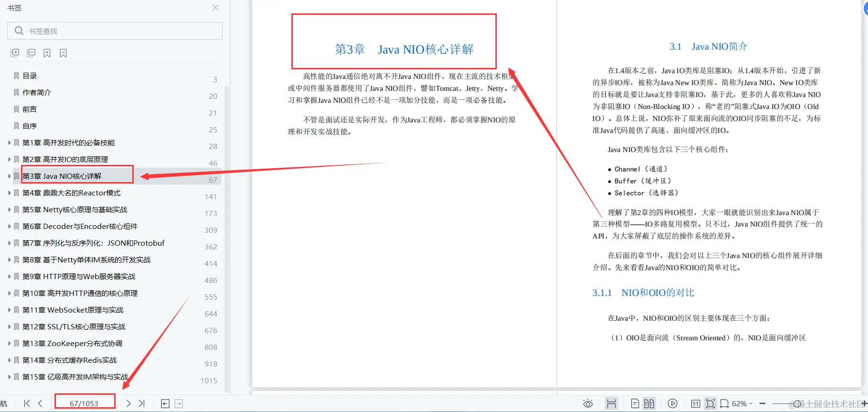
Task: Switch to two-page layout
Action: [x=649, y=404]
